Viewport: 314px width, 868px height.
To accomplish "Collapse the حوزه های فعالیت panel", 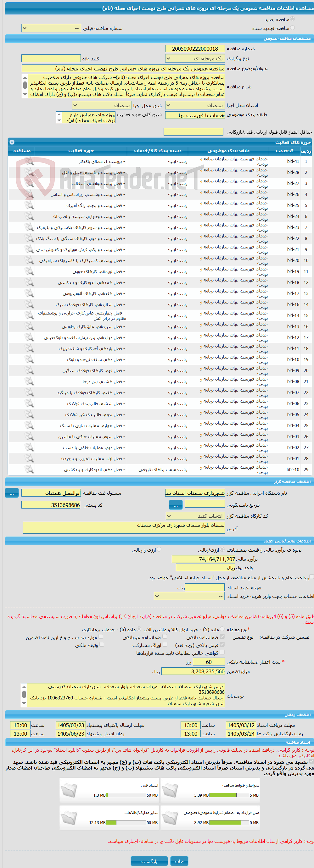I will pyautogui.click(x=12, y=142).
